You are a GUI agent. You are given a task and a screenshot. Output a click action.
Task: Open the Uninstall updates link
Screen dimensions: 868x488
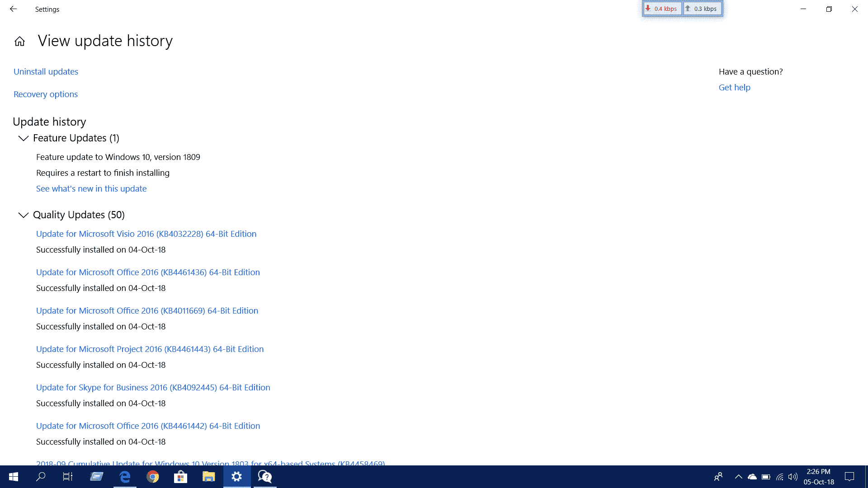click(x=46, y=72)
